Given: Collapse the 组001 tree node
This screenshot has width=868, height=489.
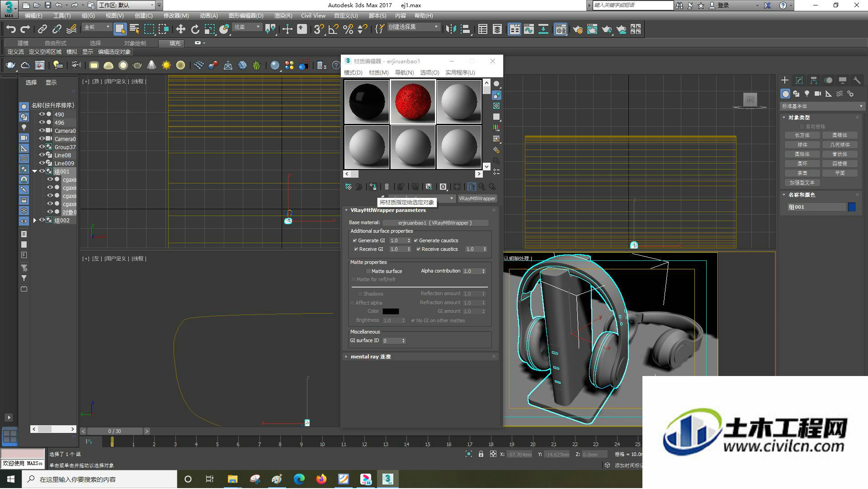Looking at the screenshot, I should [x=34, y=171].
